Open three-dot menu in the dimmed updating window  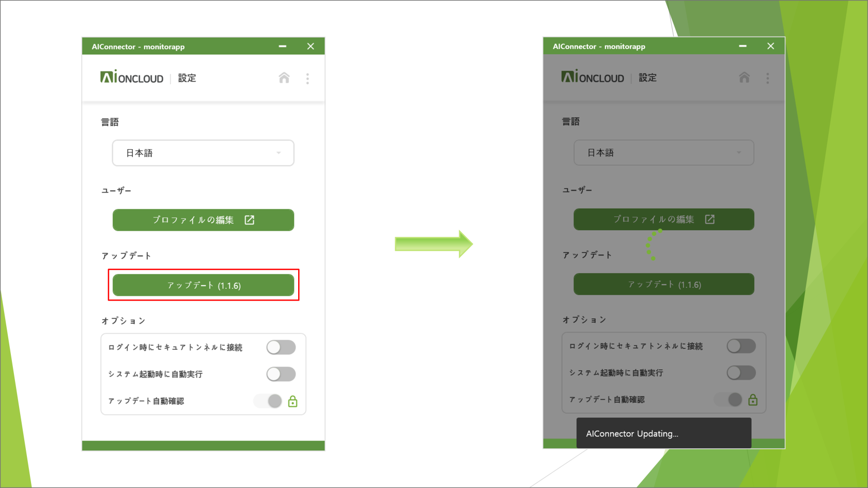click(x=767, y=78)
